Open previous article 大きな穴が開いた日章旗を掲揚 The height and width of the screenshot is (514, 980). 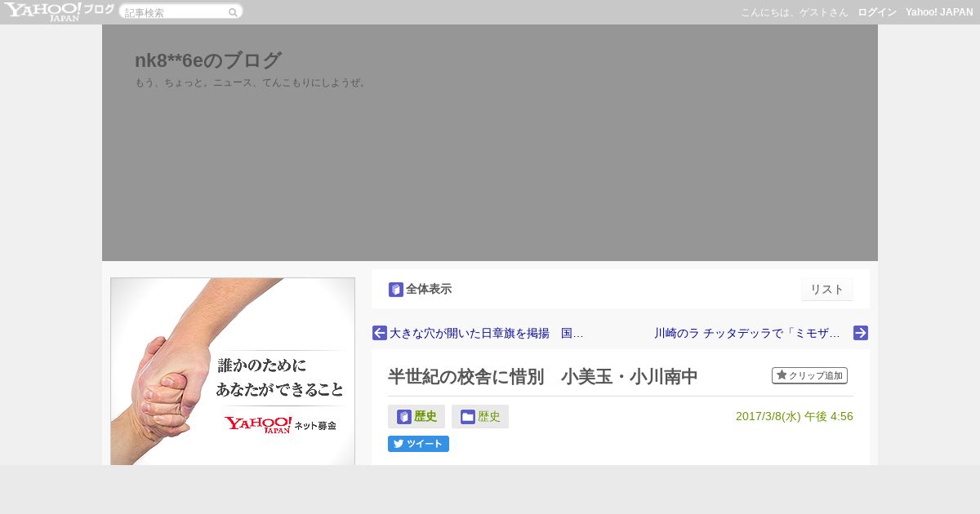(x=486, y=333)
